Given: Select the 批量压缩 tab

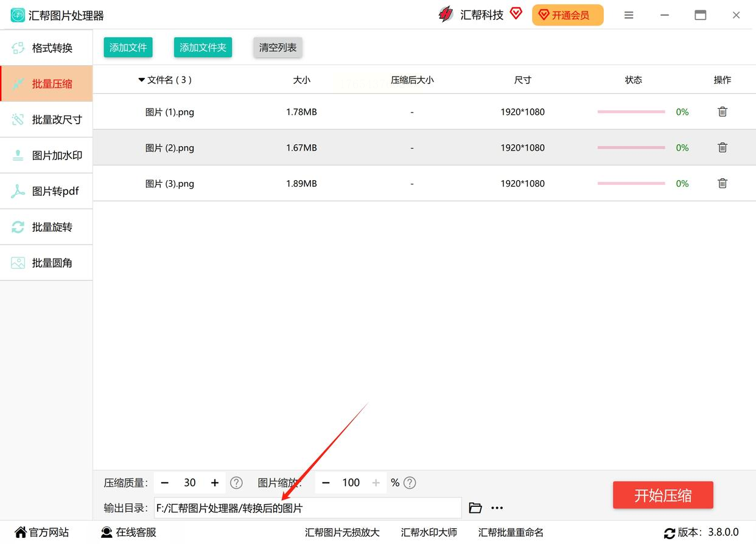Looking at the screenshot, I should [x=46, y=84].
